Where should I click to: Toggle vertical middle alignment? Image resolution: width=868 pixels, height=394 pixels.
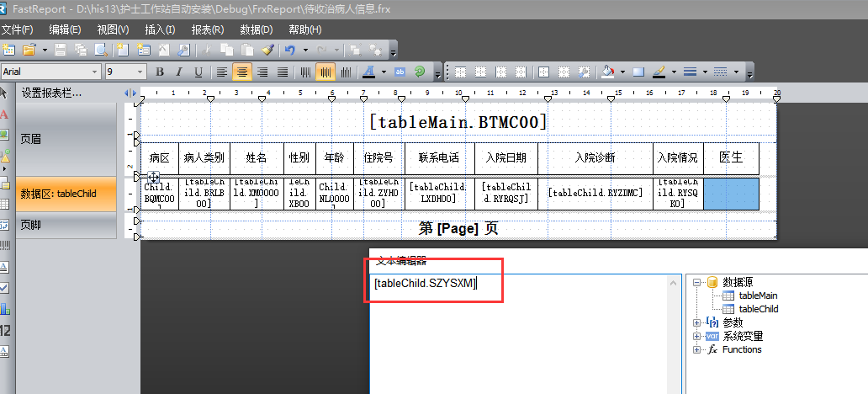[326, 72]
